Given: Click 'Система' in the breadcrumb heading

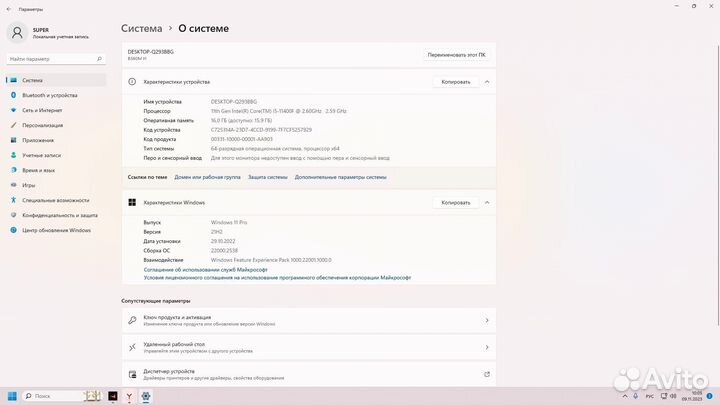Looking at the screenshot, I should tap(141, 28).
